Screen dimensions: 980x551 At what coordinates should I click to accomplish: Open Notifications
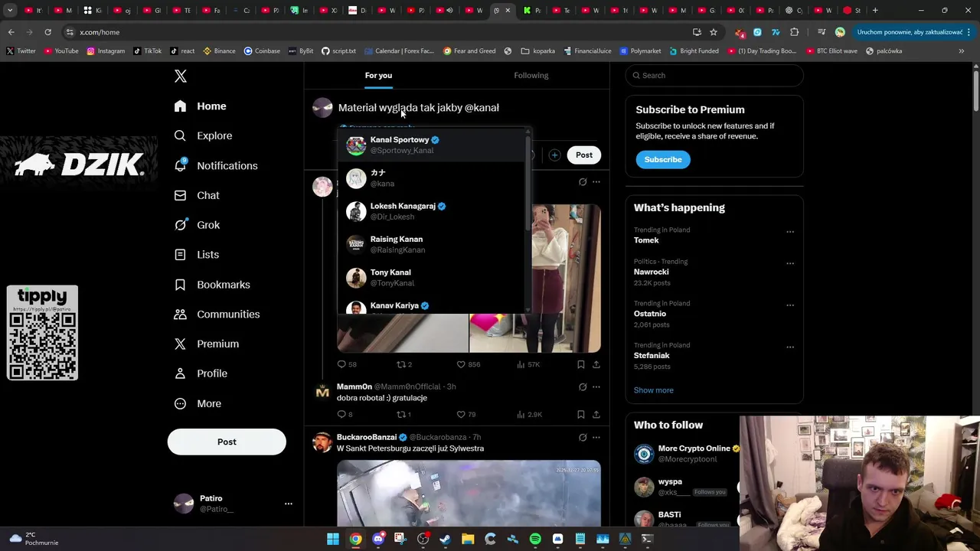click(x=216, y=165)
